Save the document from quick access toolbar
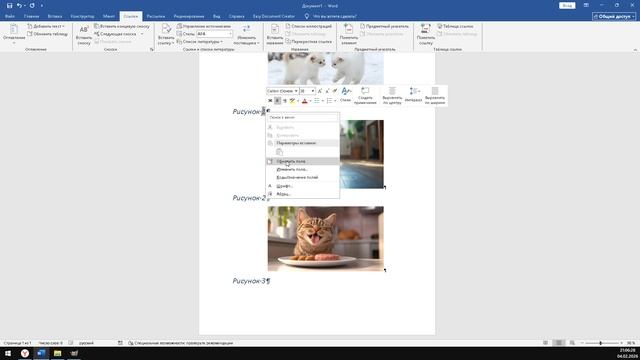 click(9, 6)
